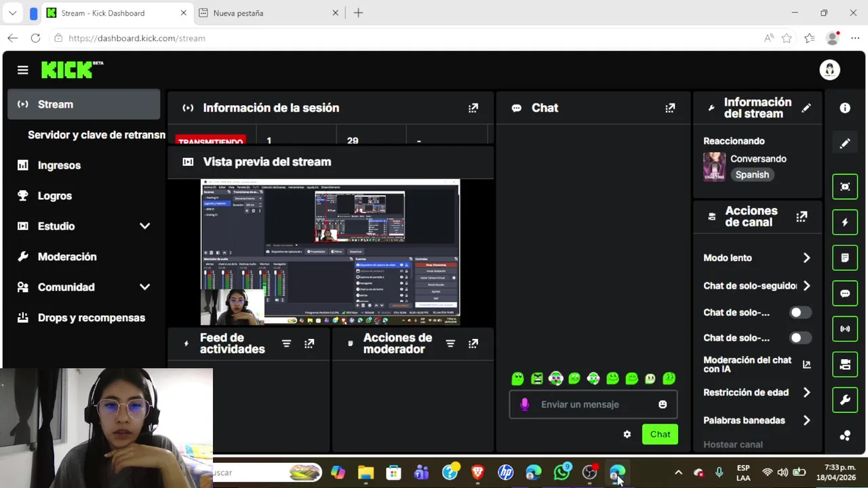Click the chat bubble icon in right sidebar
Image resolution: width=868 pixels, height=488 pixels.
click(x=845, y=293)
